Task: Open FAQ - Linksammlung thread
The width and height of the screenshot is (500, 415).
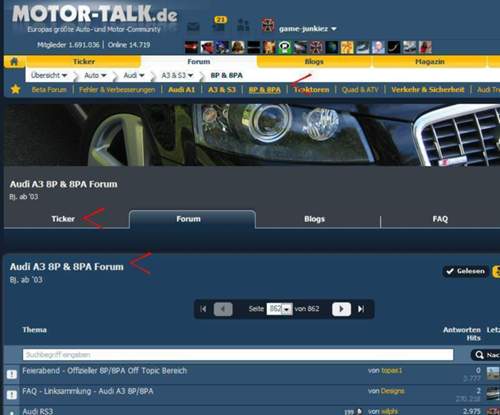Action: [88, 391]
